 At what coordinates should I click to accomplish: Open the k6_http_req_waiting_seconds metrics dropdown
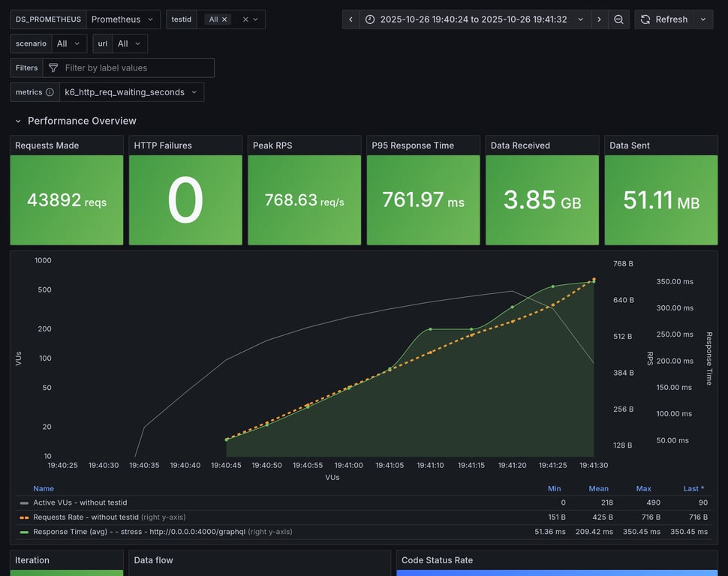131,92
